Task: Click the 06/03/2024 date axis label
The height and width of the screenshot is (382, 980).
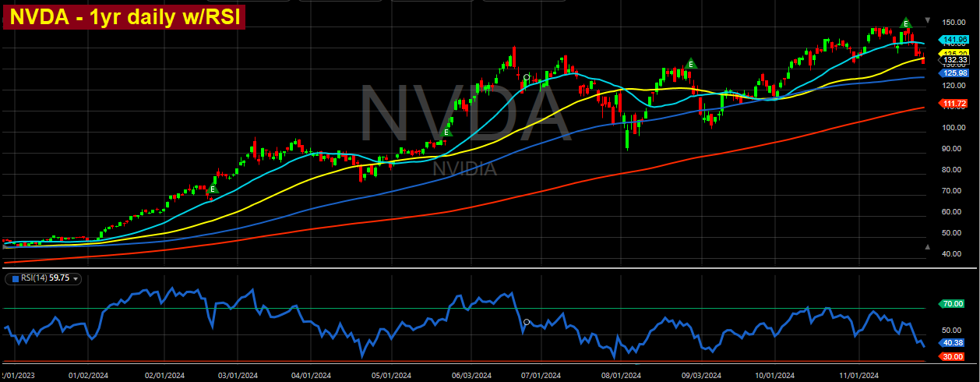Action: tap(470, 375)
